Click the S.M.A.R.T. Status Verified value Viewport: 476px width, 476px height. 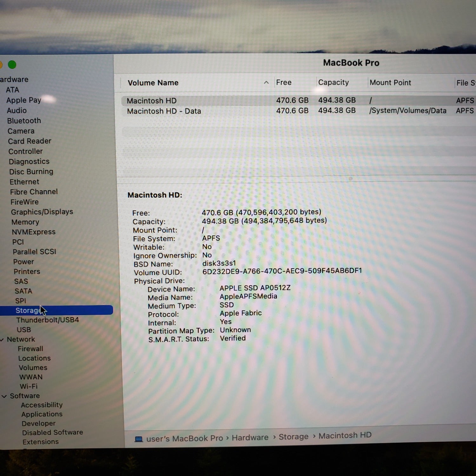(x=233, y=338)
